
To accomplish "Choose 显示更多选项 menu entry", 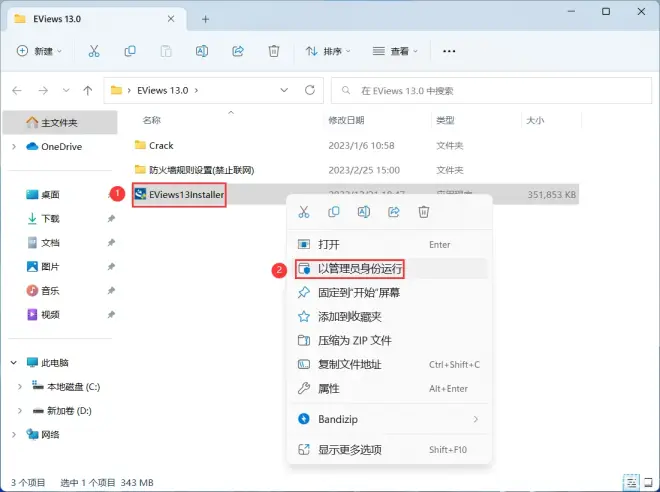I will 389,449.
